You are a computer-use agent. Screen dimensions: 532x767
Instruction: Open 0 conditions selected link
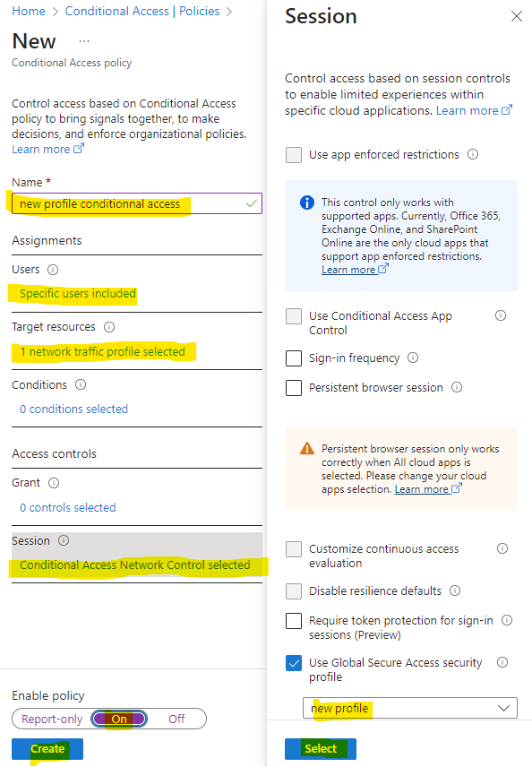click(73, 409)
